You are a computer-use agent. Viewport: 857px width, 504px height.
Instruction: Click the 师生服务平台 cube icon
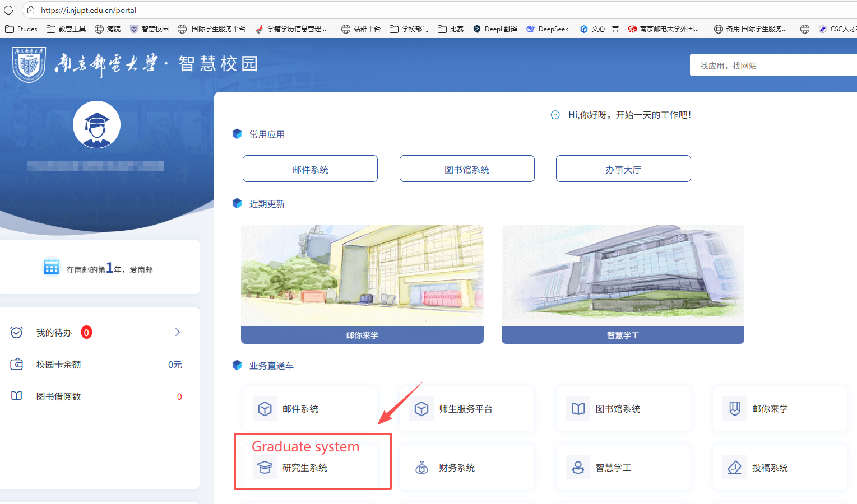coord(421,409)
